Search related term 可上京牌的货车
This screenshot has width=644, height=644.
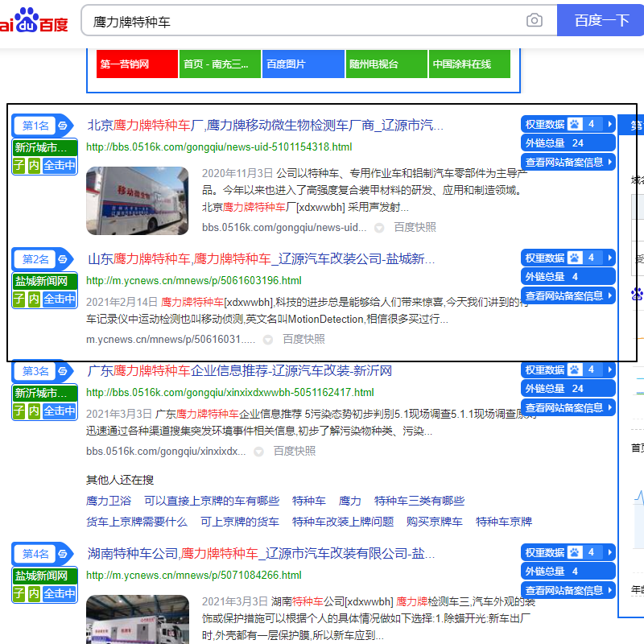[239, 522]
